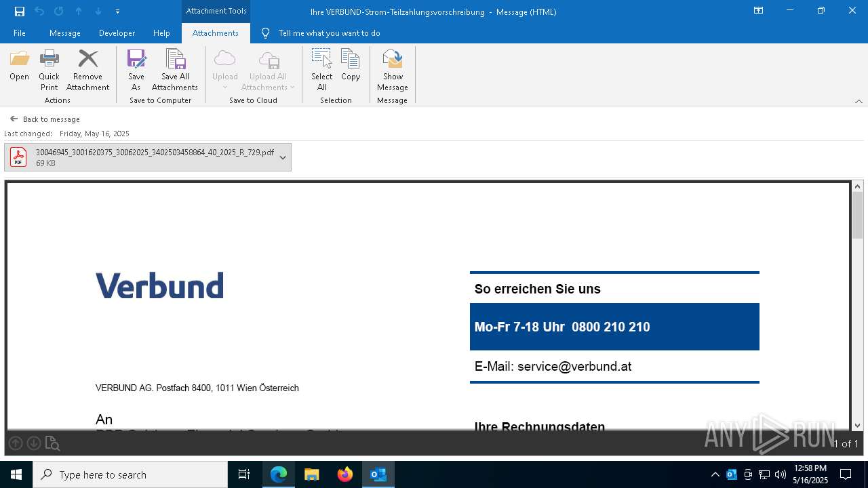868x488 pixels.
Task: Open the File tab
Action: [20, 33]
